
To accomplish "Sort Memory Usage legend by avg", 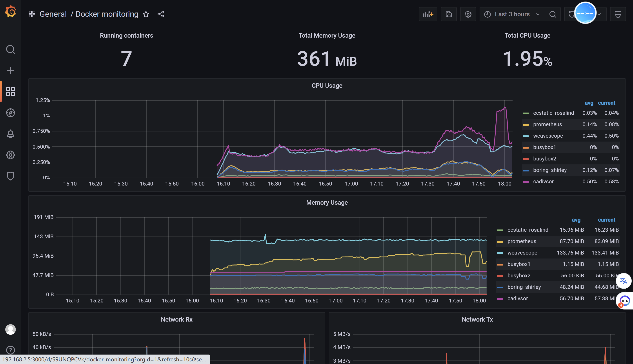I will [x=576, y=220].
